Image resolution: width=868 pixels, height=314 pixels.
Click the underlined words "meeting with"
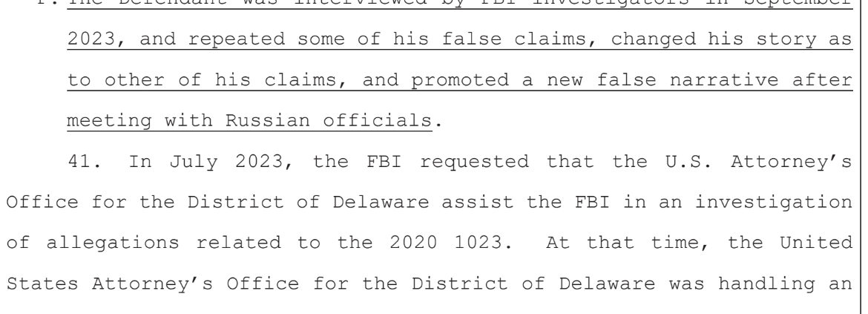pos(139,121)
